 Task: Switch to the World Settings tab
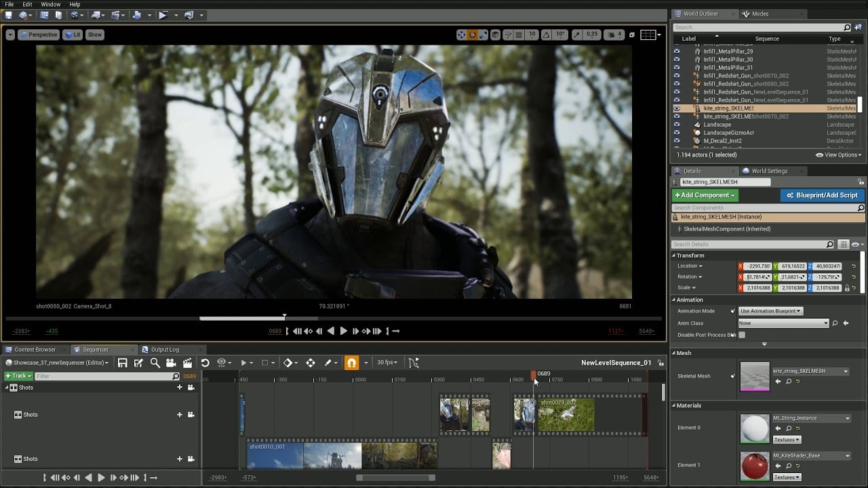tap(772, 171)
